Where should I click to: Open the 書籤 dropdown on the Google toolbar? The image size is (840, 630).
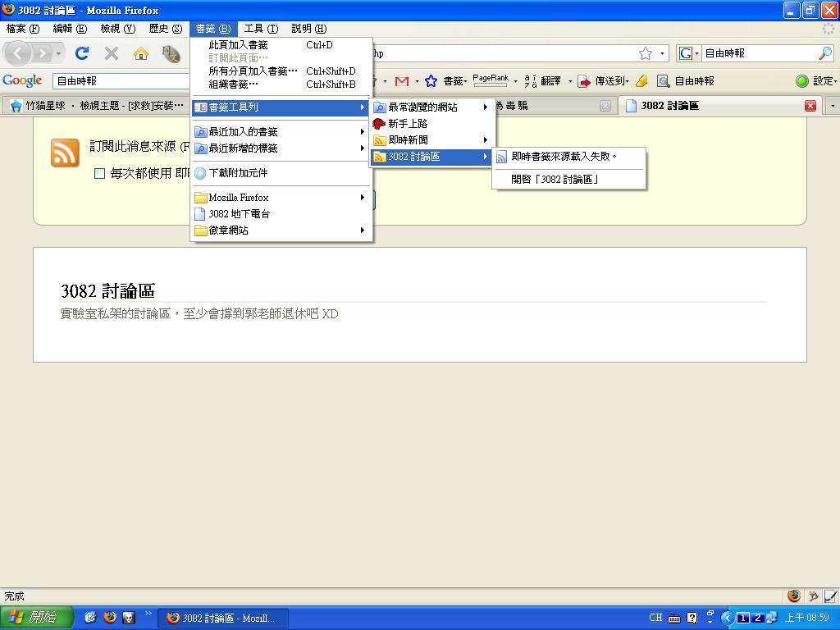click(x=454, y=81)
